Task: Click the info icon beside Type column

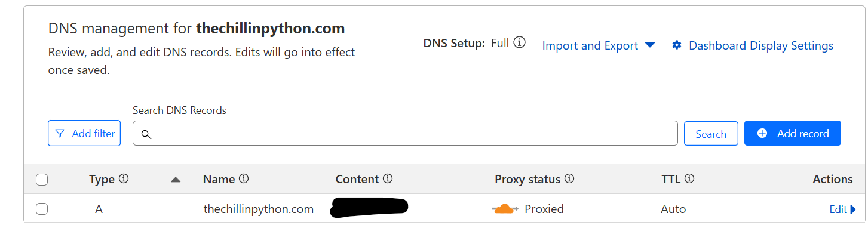Action: (124, 178)
